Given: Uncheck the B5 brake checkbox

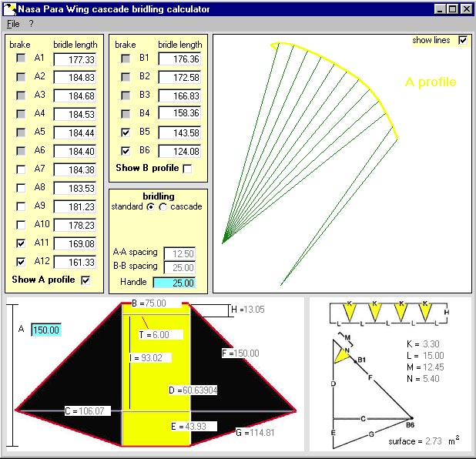Looking at the screenshot, I should point(126,132).
